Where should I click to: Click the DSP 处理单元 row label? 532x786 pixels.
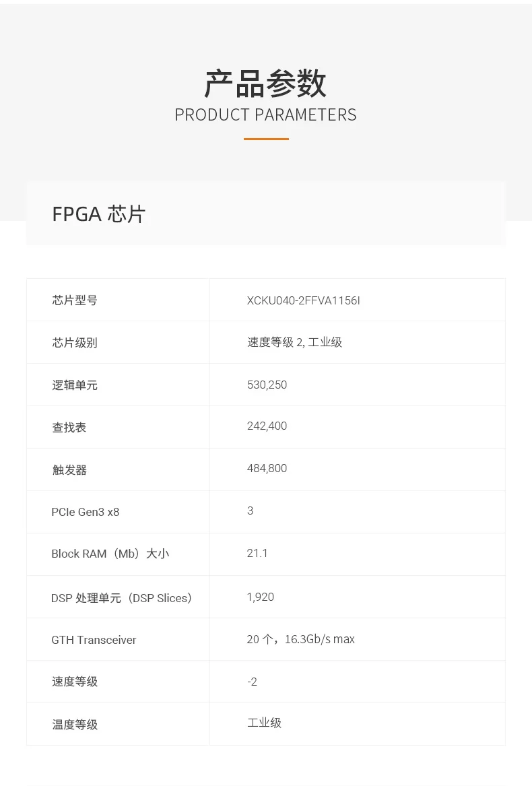[x=121, y=598]
